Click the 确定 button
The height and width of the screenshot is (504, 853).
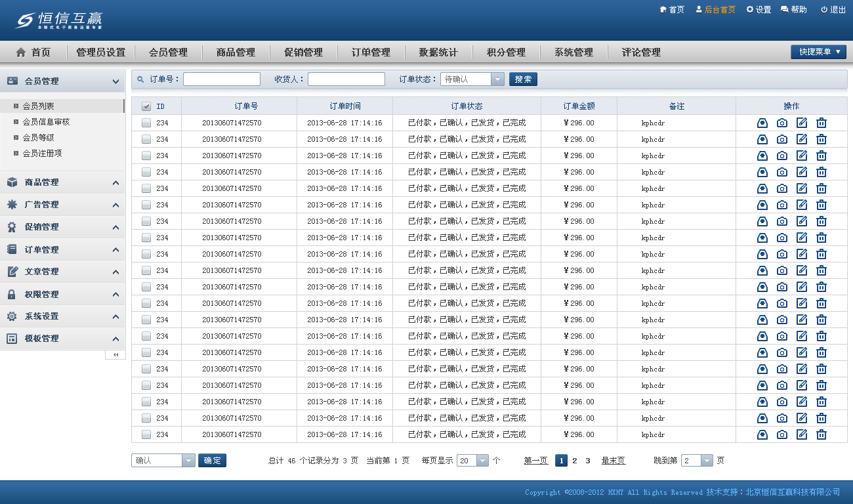click(212, 461)
